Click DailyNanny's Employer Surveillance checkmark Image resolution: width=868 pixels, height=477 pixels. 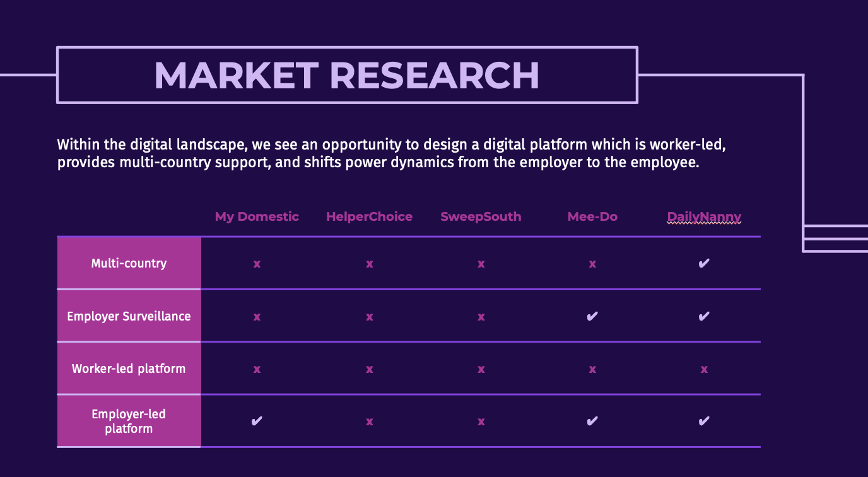(x=704, y=315)
